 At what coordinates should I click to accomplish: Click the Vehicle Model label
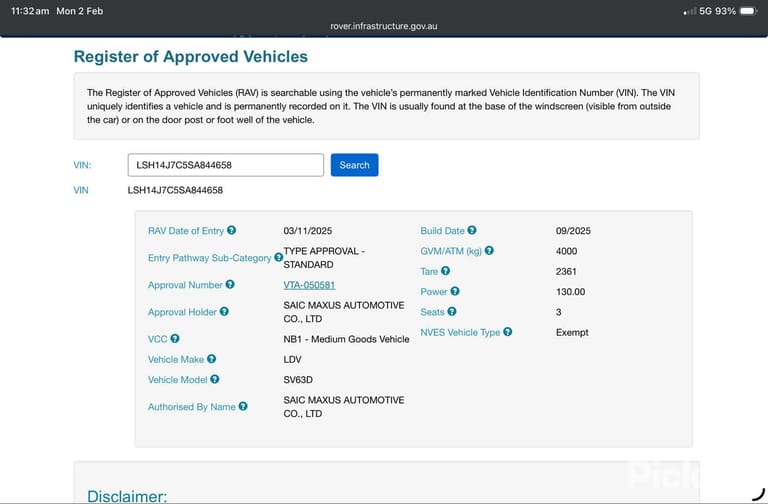click(177, 380)
